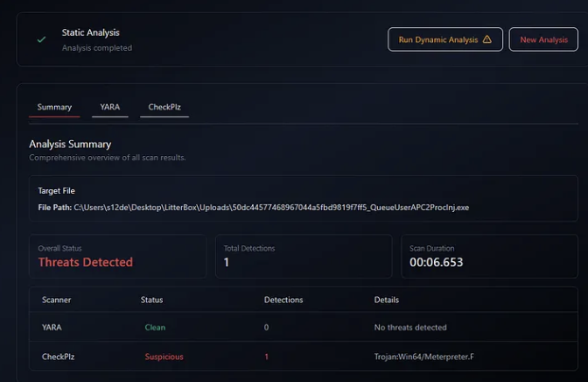Click the Total Detections card
Viewport: 588px width, 382px height.
point(304,256)
